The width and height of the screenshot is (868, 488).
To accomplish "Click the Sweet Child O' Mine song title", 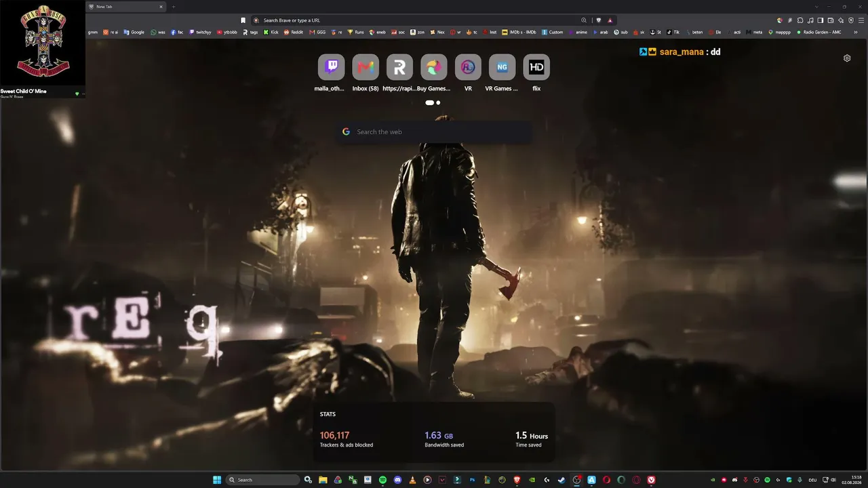I will pyautogui.click(x=24, y=91).
